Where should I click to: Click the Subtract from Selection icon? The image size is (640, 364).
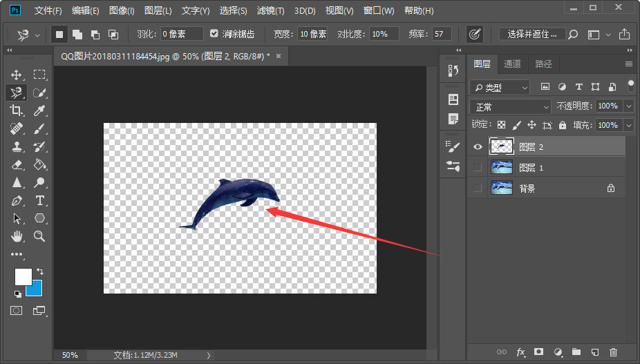(x=95, y=35)
